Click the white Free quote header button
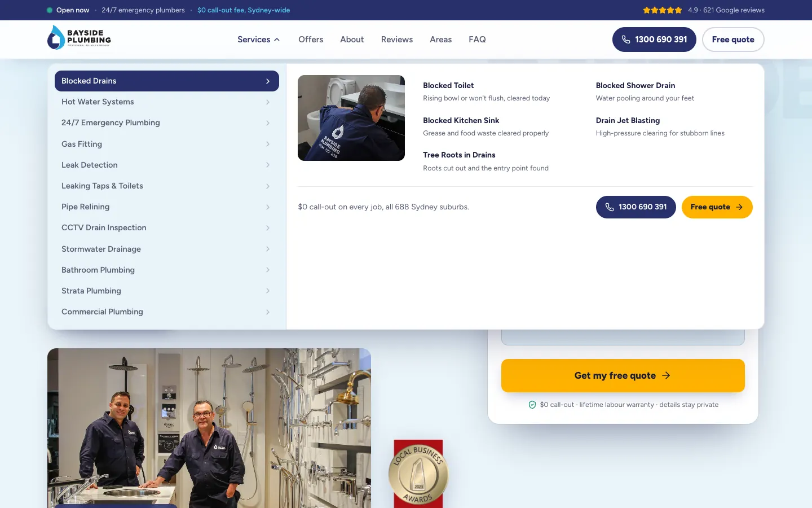 pos(733,40)
